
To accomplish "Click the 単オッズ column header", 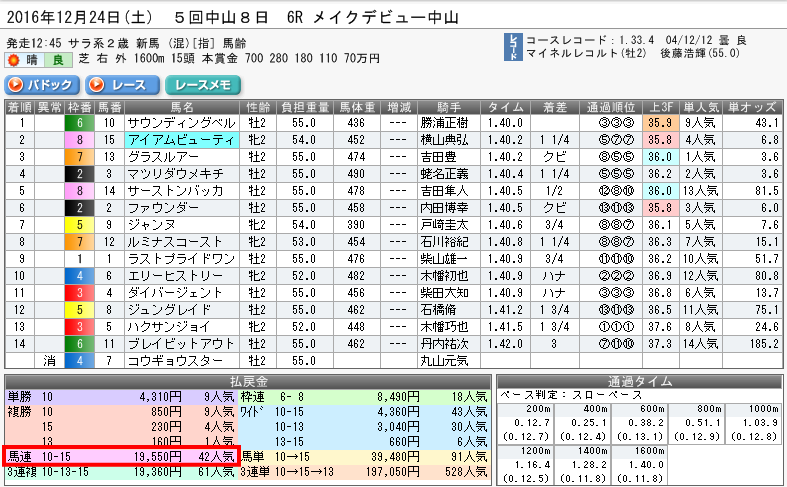I will click(x=752, y=107).
